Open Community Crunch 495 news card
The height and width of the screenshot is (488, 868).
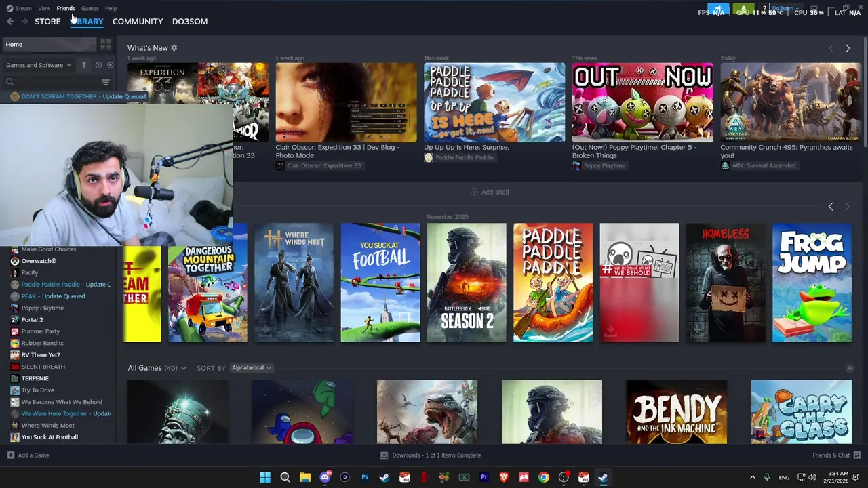(790, 102)
